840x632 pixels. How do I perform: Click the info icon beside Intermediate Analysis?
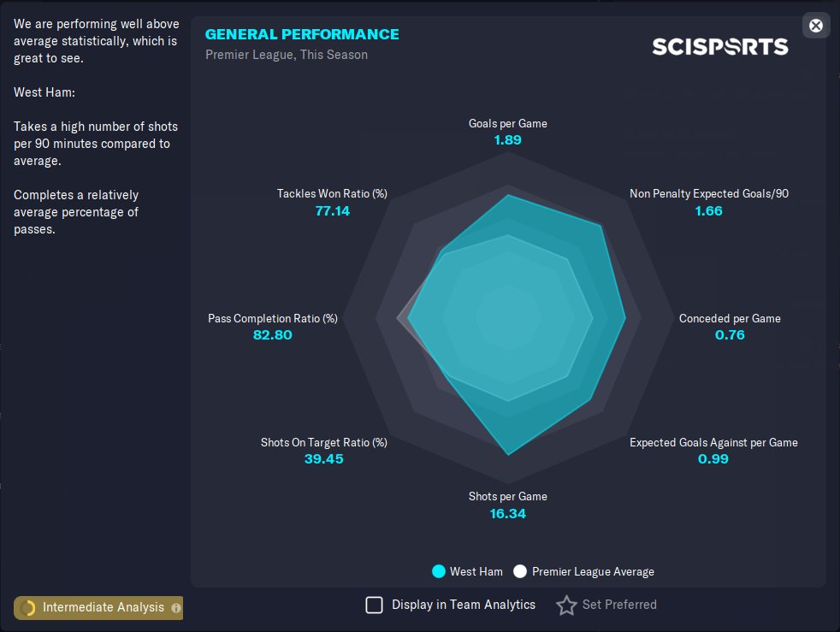176,608
